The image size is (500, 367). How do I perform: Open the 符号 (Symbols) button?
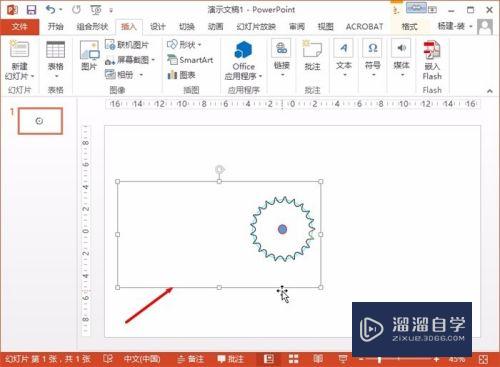(373, 57)
